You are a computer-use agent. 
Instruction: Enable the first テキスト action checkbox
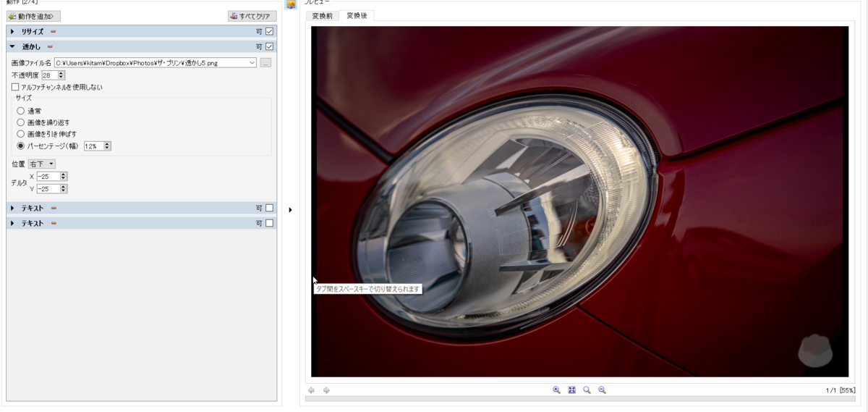tap(270, 209)
